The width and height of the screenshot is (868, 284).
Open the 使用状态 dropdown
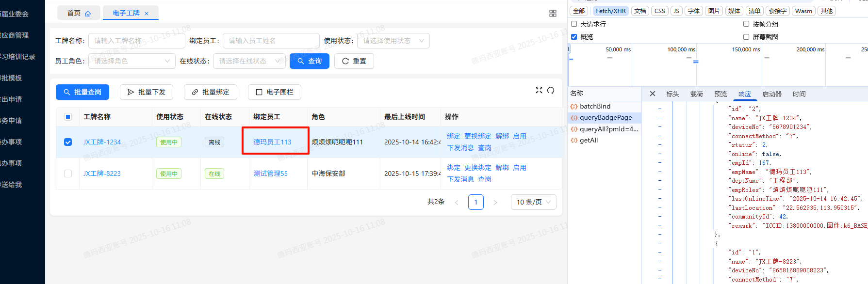coord(393,41)
